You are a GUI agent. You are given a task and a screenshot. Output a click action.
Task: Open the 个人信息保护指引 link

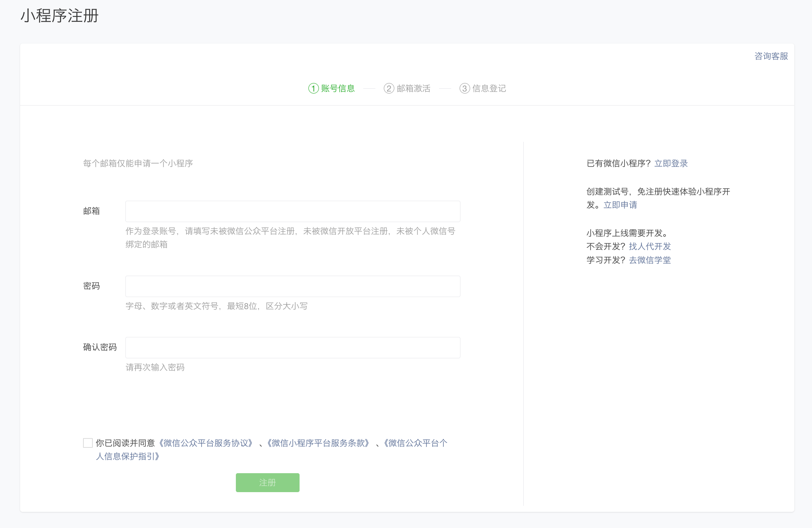128,456
